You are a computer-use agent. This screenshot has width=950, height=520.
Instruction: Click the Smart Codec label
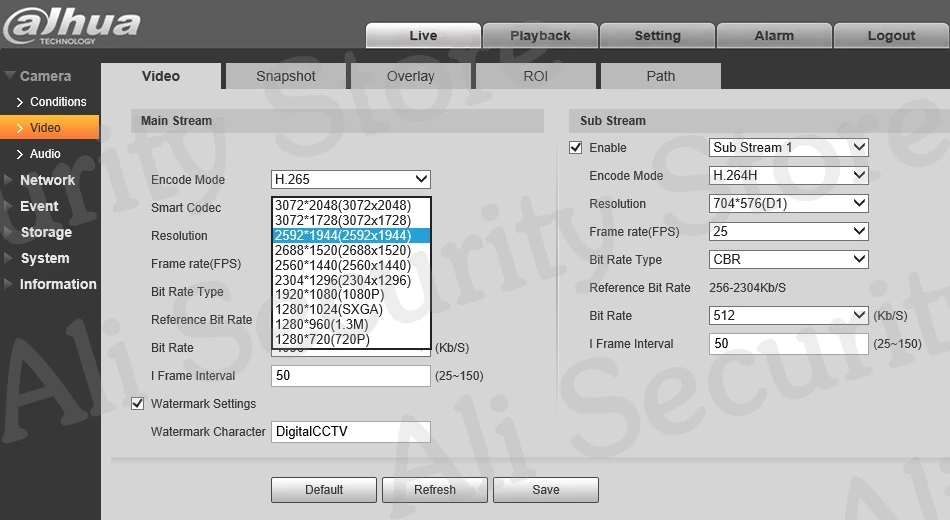tap(186, 208)
